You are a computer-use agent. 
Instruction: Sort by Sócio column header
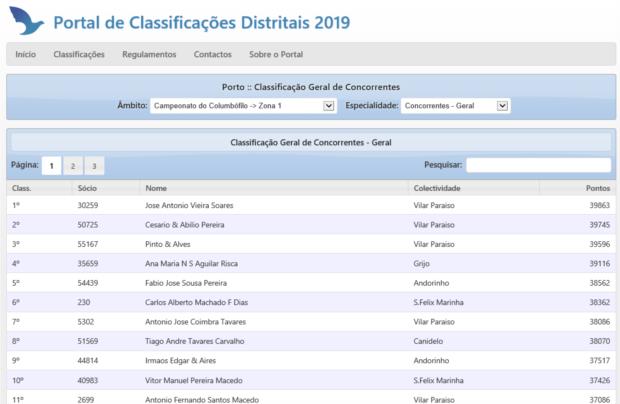click(x=87, y=188)
